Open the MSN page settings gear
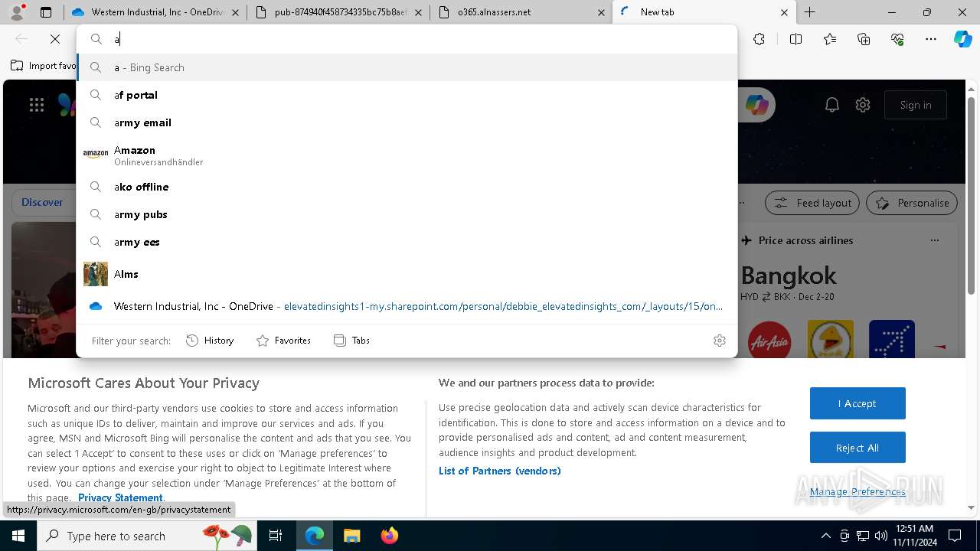Screen dimensions: 980x551 863,106
